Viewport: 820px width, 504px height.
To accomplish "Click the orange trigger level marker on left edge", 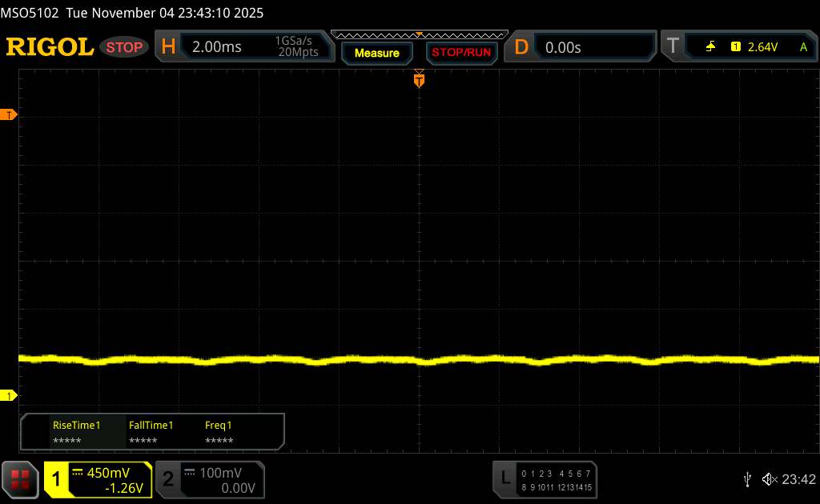I will (x=10, y=115).
